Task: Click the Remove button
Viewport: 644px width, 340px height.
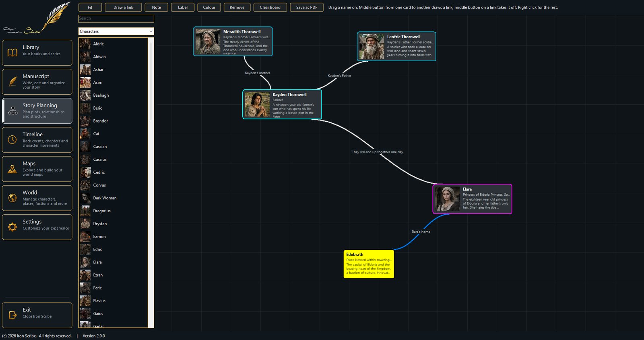Action: (x=237, y=7)
